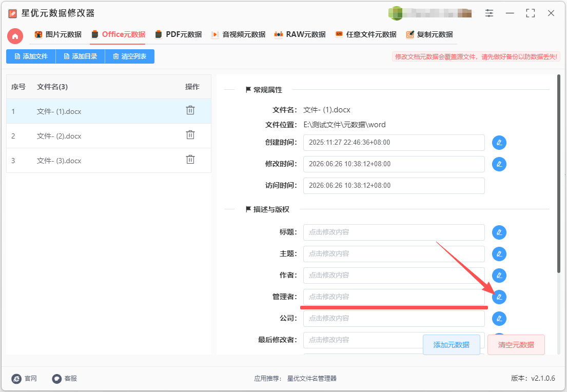
Task: Click the properties panel vertical scrollbar
Action: pyautogui.click(x=559, y=173)
